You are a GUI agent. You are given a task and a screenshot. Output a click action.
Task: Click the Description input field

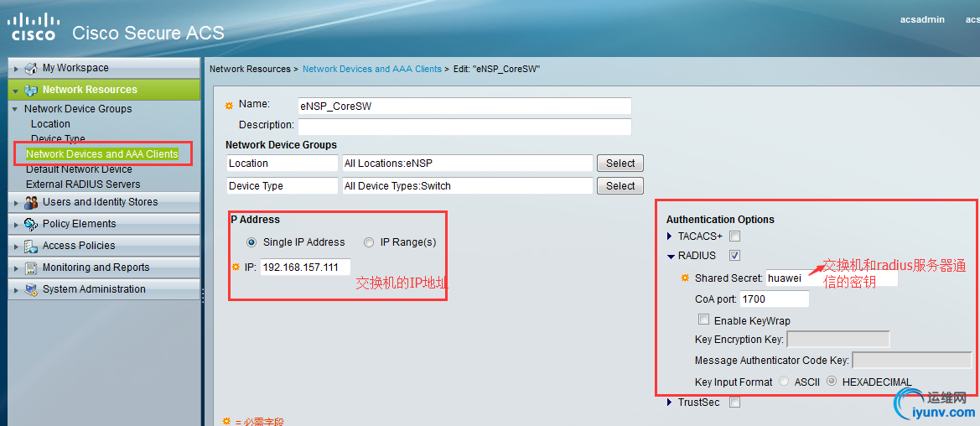point(464,127)
